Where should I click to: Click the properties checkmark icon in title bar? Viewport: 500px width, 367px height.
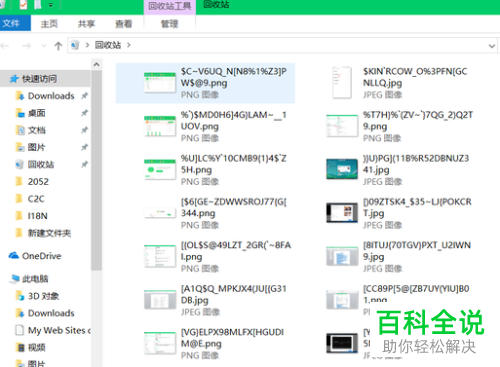(23, 5)
